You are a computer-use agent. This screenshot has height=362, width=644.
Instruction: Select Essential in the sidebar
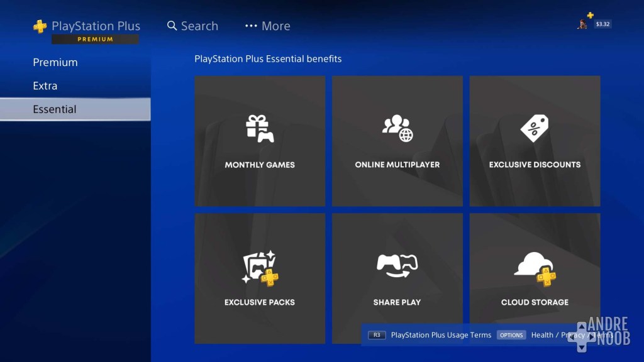pos(55,109)
